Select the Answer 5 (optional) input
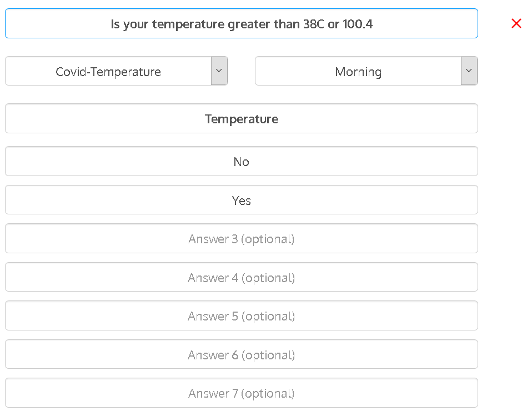 pyautogui.click(x=242, y=316)
